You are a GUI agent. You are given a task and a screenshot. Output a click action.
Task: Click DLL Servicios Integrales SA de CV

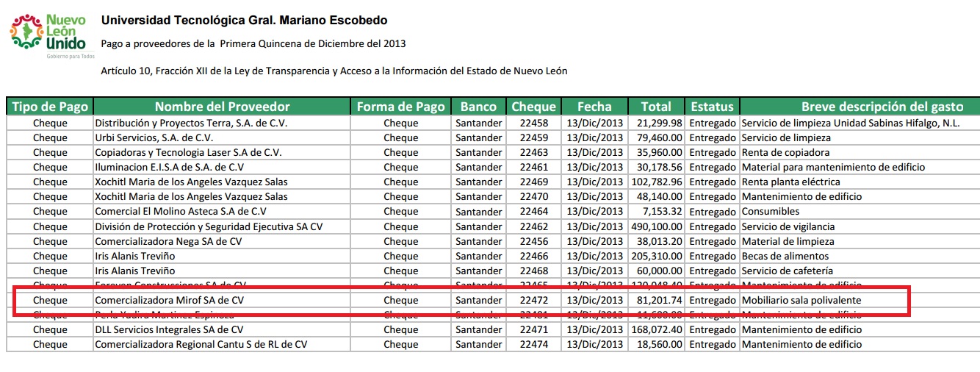pyautogui.click(x=169, y=329)
